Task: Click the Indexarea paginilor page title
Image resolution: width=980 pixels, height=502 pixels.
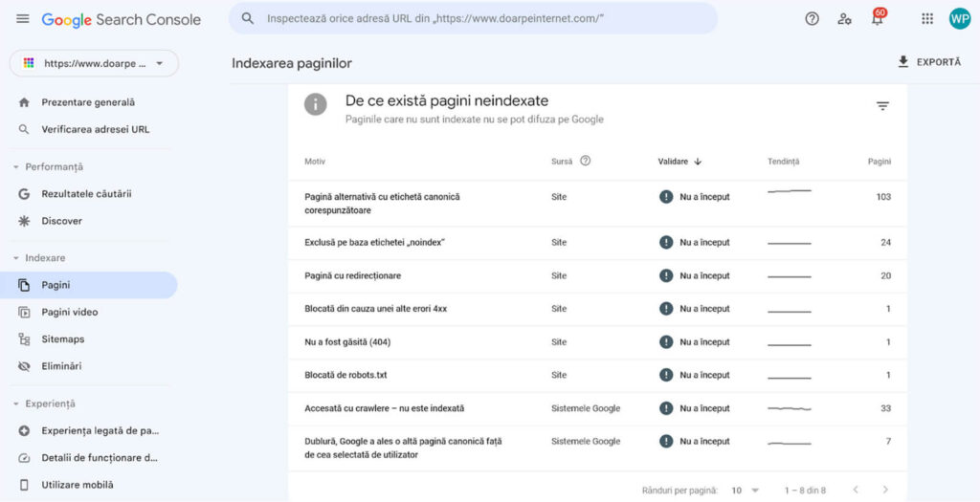Action: point(292,63)
